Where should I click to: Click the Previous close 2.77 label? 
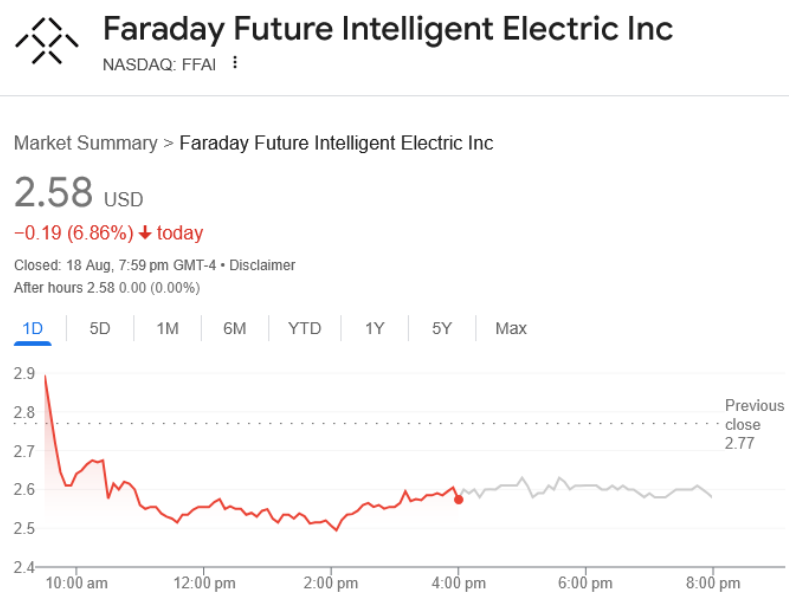pos(754,423)
